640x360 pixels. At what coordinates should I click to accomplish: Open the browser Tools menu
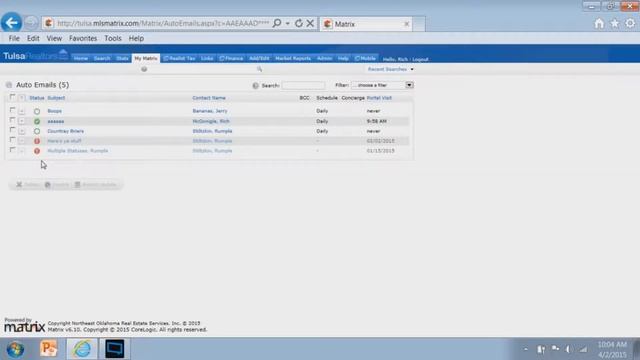click(113, 38)
